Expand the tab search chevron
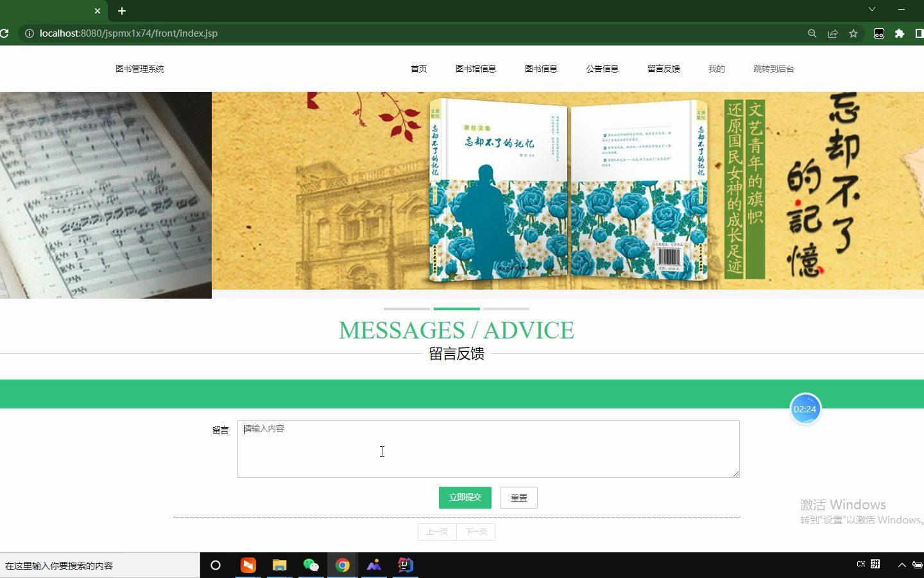Image resolution: width=924 pixels, height=578 pixels. coord(872,9)
